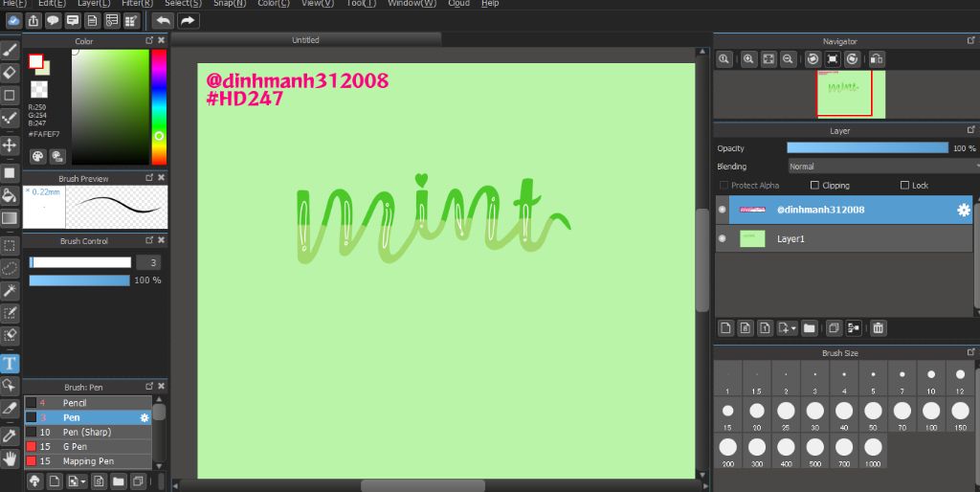Open the Filter menu
This screenshot has height=492, width=980.
coord(137,3)
